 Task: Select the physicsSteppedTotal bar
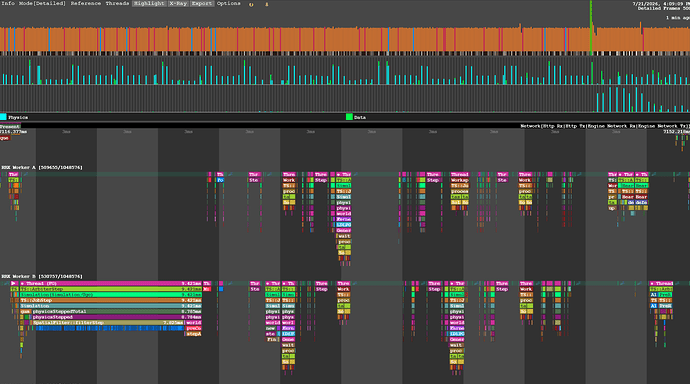(116, 311)
